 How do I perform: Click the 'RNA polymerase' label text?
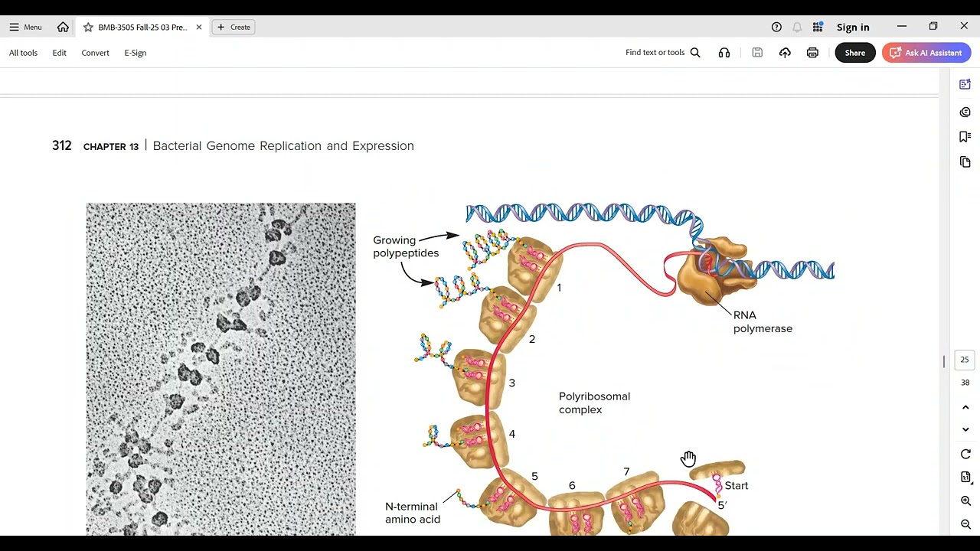[763, 321]
